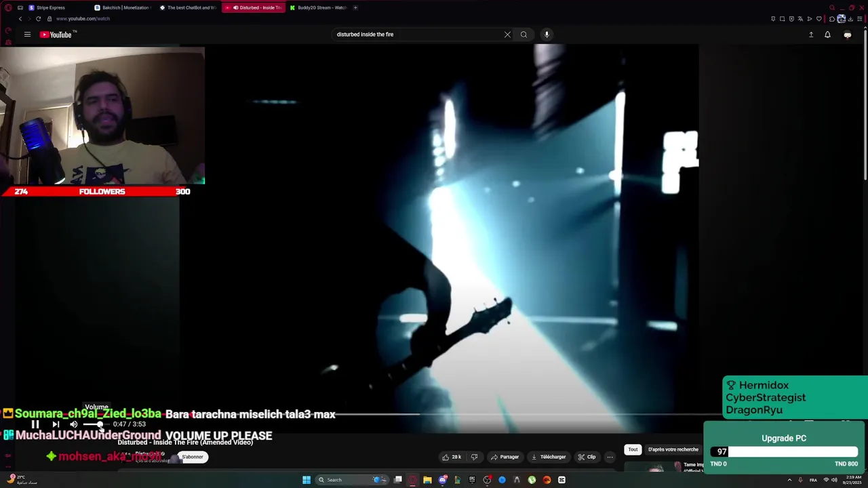Take a page snapshot with the capture icon
The height and width of the screenshot is (488, 868).
pyautogui.click(x=782, y=19)
